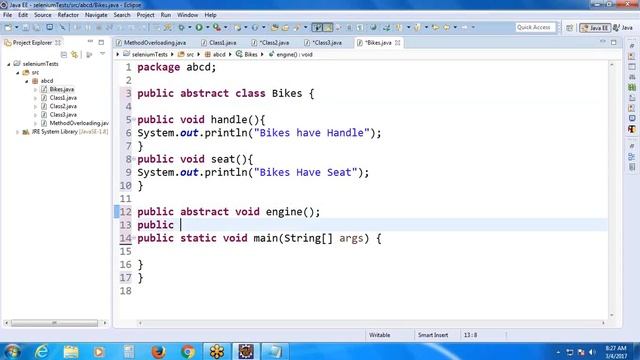
Task: Open Internet Explorer from the taskbar
Action: (x=41, y=351)
